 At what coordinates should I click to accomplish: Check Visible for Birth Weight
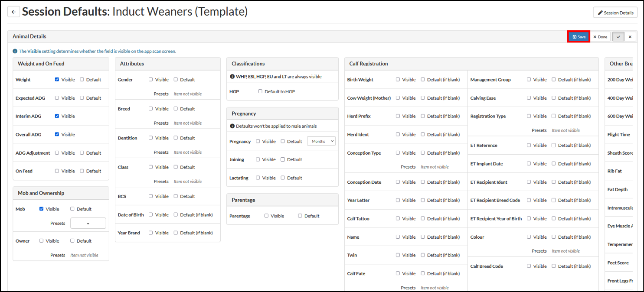pos(398,79)
